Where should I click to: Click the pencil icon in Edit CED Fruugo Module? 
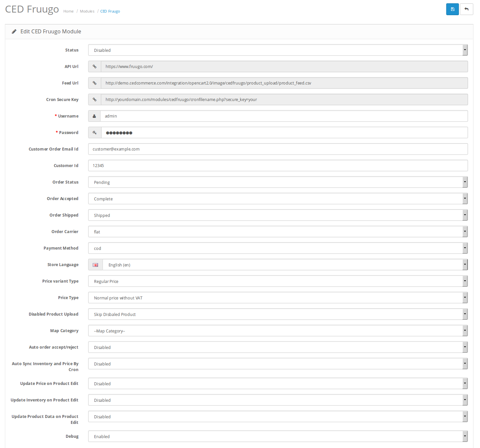pos(14,32)
